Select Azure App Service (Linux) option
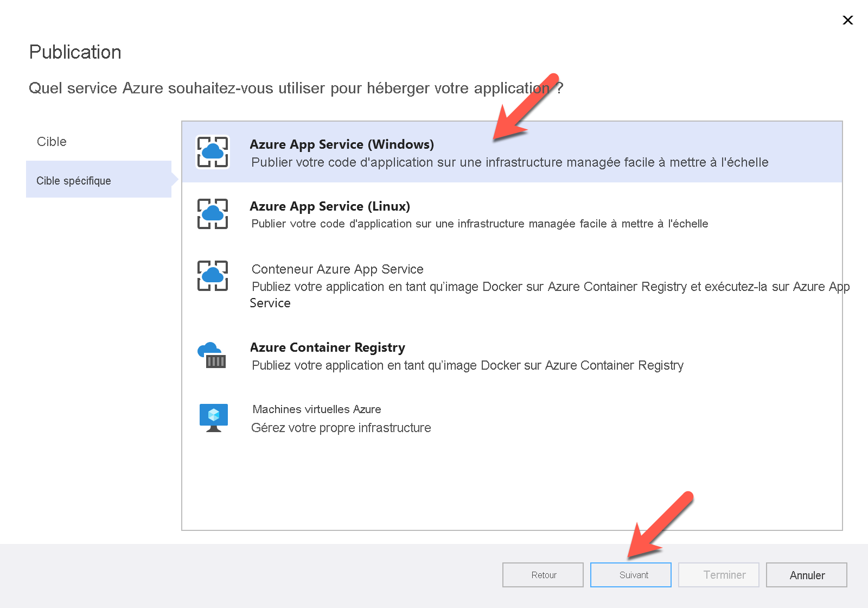 [x=330, y=206]
